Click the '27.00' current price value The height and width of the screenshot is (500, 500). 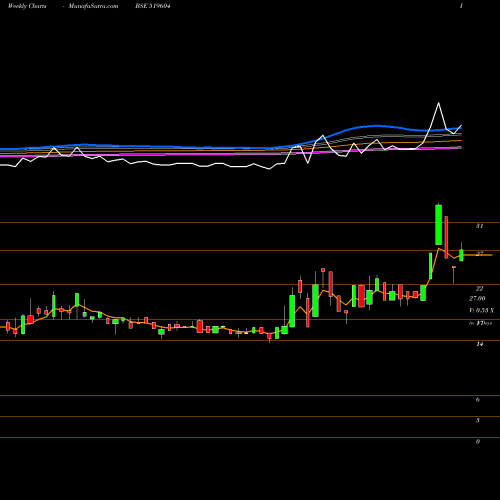click(x=477, y=298)
